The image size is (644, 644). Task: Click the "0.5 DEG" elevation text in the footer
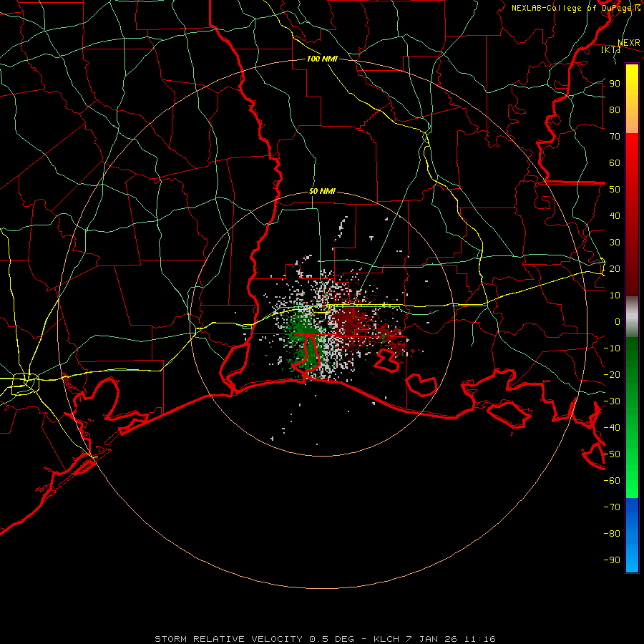click(331, 639)
